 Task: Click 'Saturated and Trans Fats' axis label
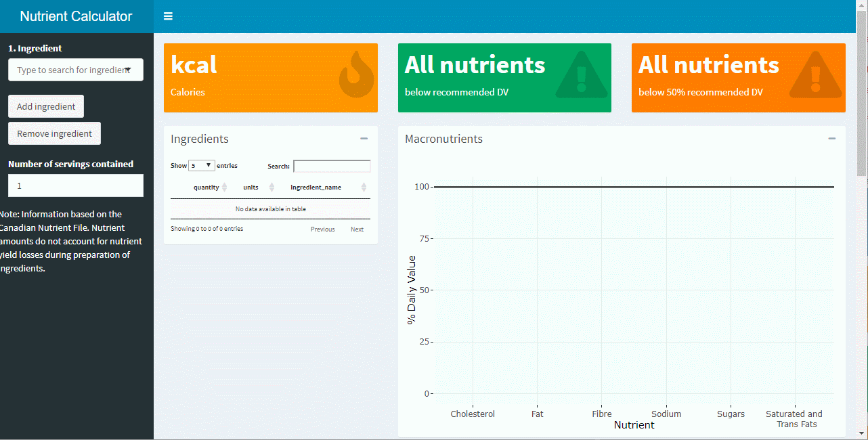pyautogui.click(x=794, y=419)
